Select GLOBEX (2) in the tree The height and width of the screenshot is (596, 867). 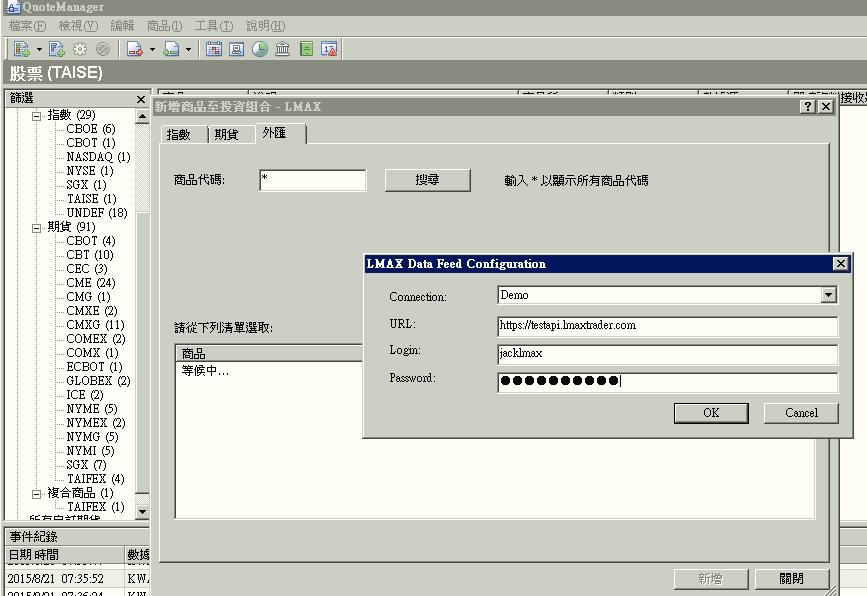click(98, 381)
